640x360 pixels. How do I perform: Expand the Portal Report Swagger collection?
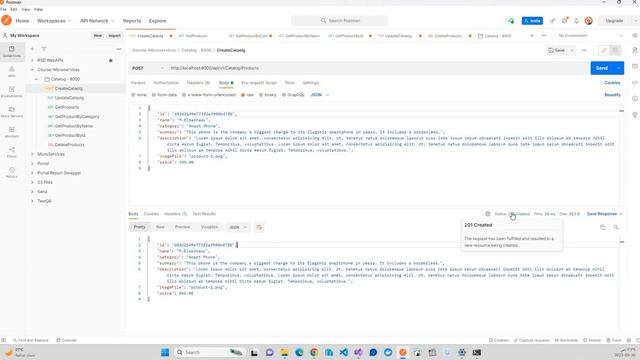32,173
